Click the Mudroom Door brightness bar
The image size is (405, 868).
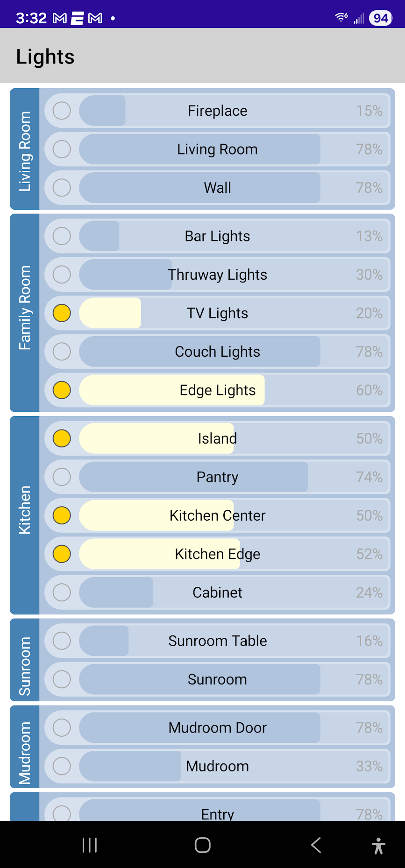[234, 727]
